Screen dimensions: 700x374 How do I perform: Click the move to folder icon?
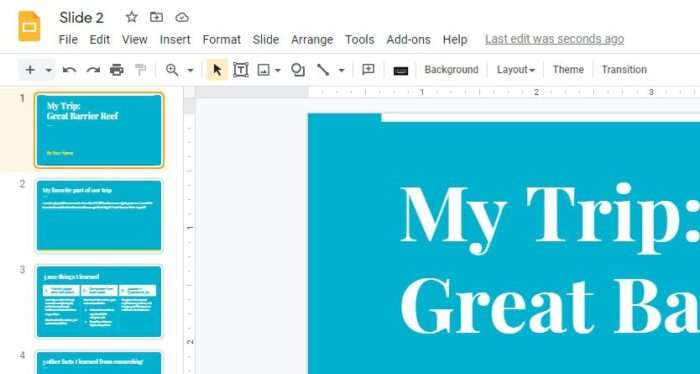(156, 17)
